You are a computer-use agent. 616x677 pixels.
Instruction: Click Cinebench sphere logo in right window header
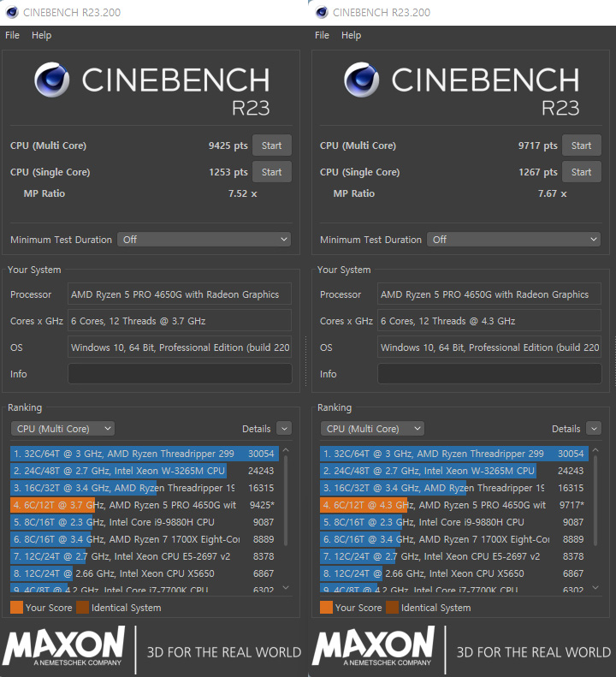(x=362, y=80)
